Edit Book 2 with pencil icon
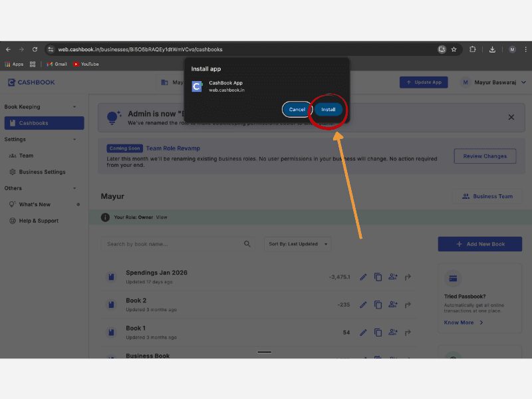 363,305
